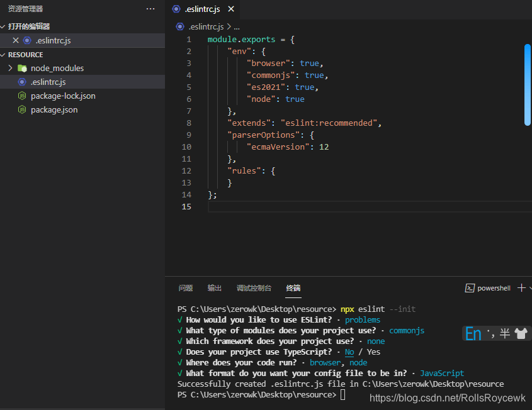Click "browser" key on line 3
Screen dimensions: 532x410
[x=268, y=64]
